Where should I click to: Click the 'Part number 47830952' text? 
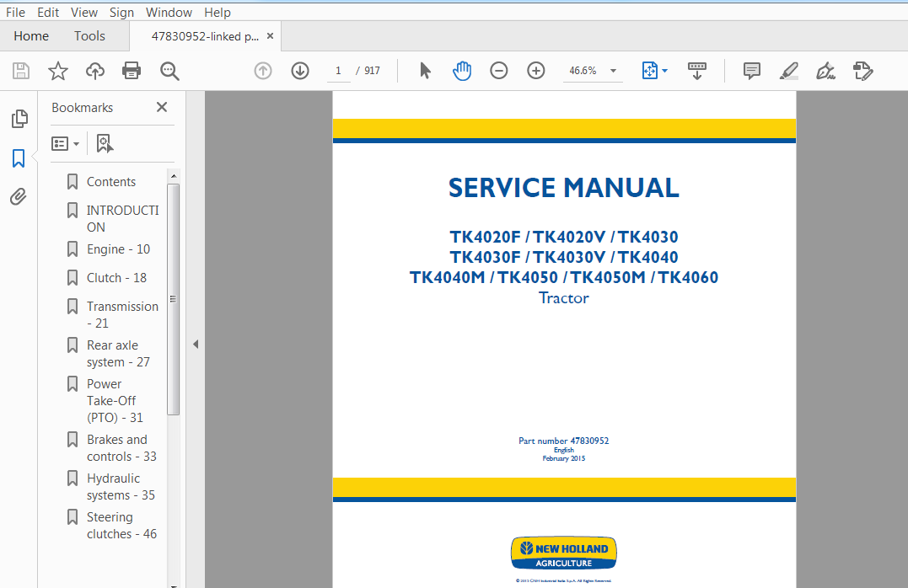coord(563,441)
